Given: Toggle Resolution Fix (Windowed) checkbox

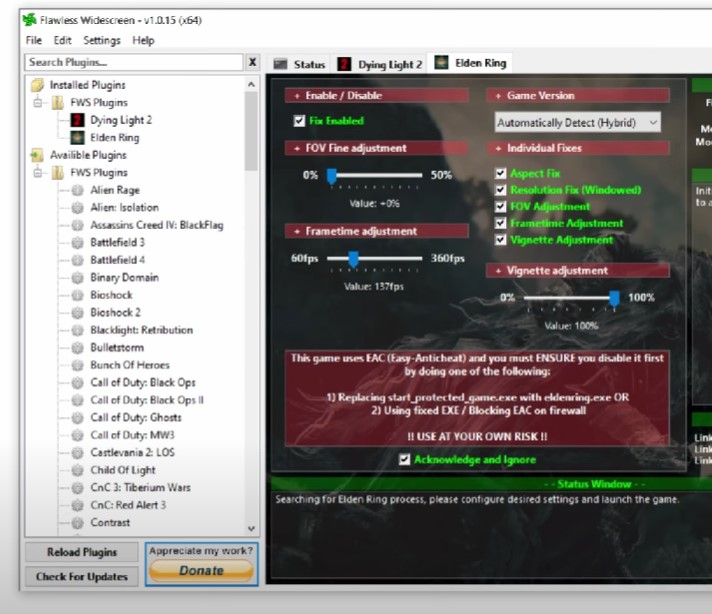Looking at the screenshot, I should [x=500, y=190].
